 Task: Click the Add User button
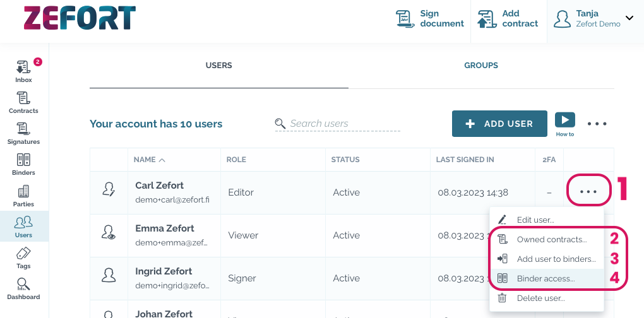[499, 124]
